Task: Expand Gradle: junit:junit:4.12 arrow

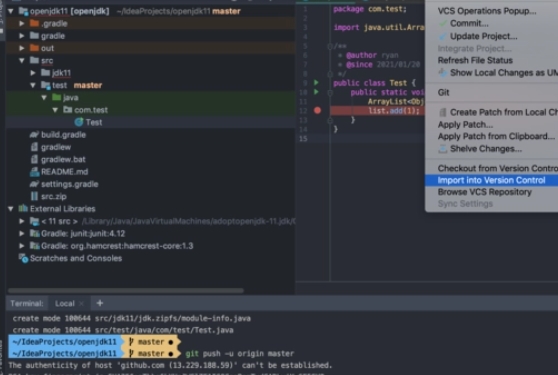Action: [22, 234]
